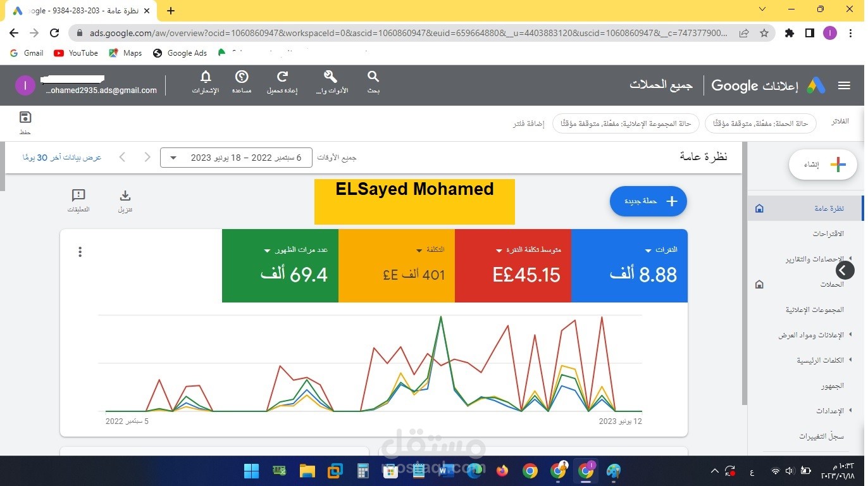Click the reload data icon
This screenshot has height=486, width=868.
pos(282,77)
